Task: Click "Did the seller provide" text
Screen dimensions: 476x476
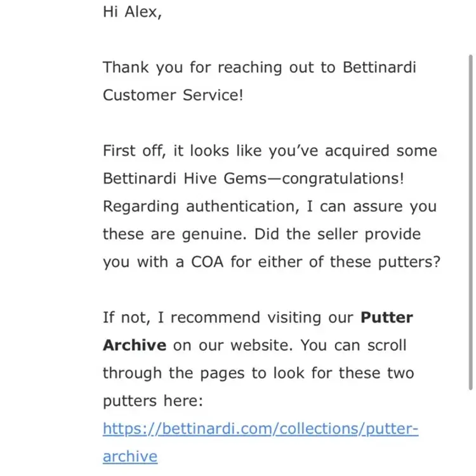Action: [x=337, y=234]
